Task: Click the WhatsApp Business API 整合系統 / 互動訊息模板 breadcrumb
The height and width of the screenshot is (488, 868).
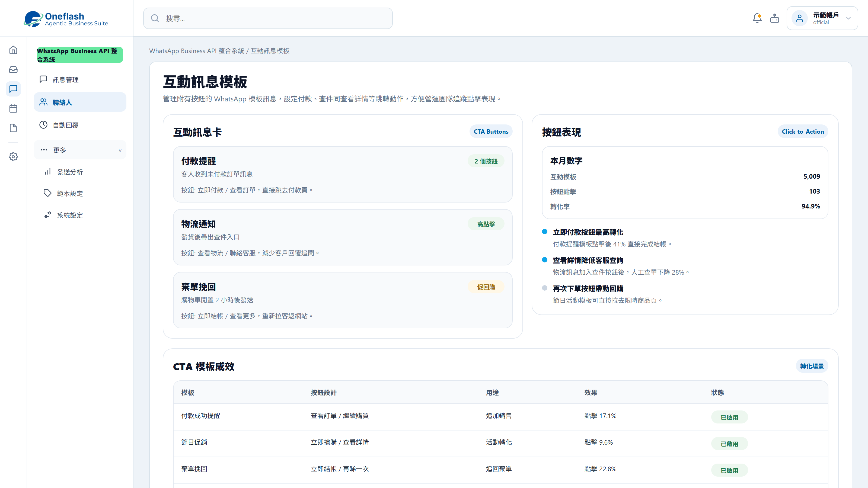Action: [219, 51]
